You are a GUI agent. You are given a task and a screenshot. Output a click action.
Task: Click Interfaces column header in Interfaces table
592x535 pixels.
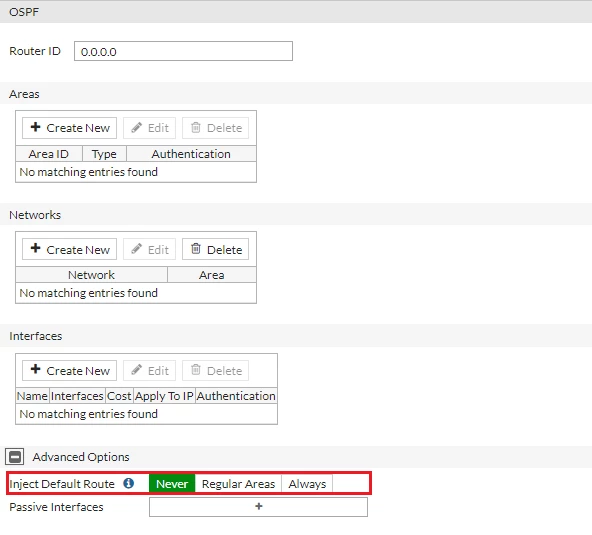pyautogui.click(x=77, y=396)
